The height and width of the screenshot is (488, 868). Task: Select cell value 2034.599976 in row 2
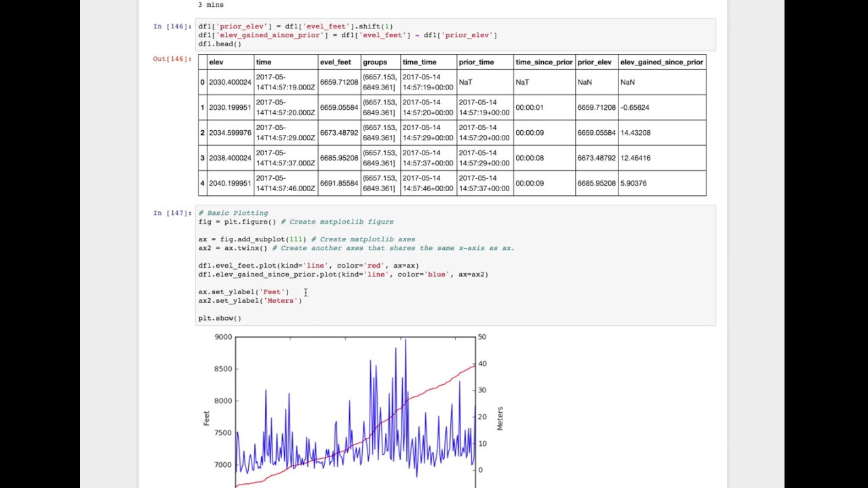230,133
